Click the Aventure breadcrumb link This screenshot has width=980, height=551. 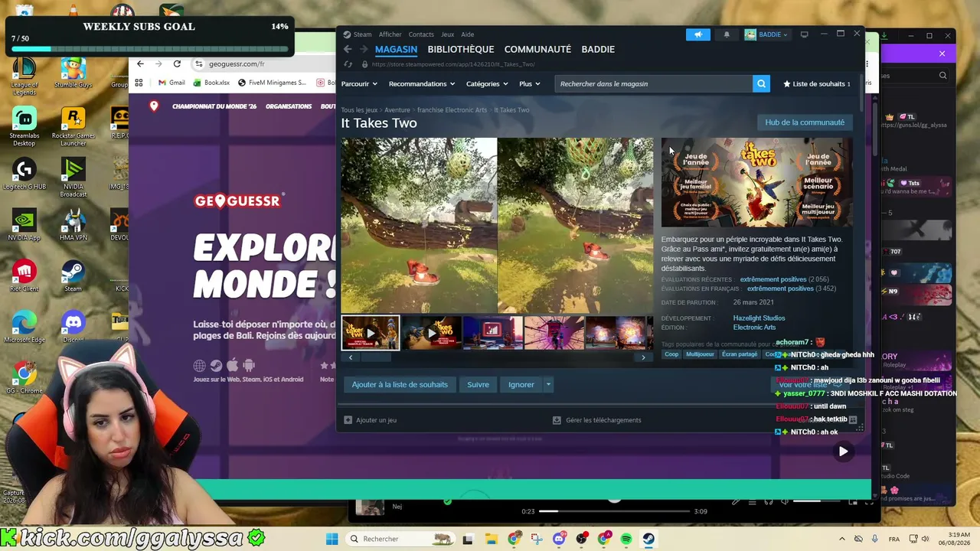(397, 110)
